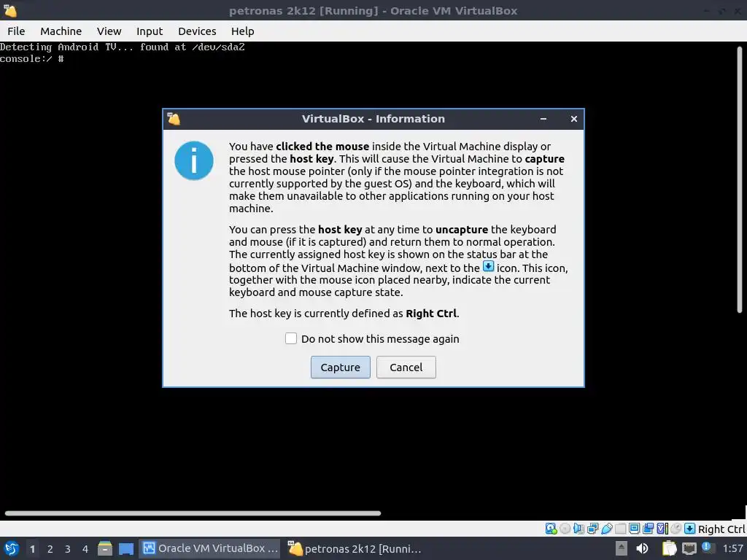This screenshot has height=560, width=747.
Task: Switch to virtual desktop 2
Action: point(50,548)
